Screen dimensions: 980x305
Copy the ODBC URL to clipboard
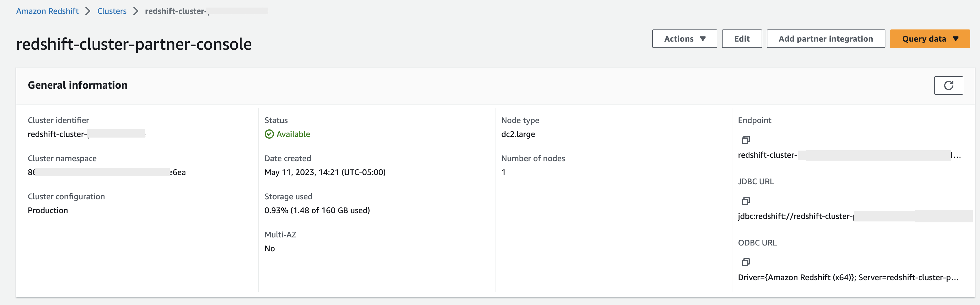pyautogui.click(x=745, y=262)
